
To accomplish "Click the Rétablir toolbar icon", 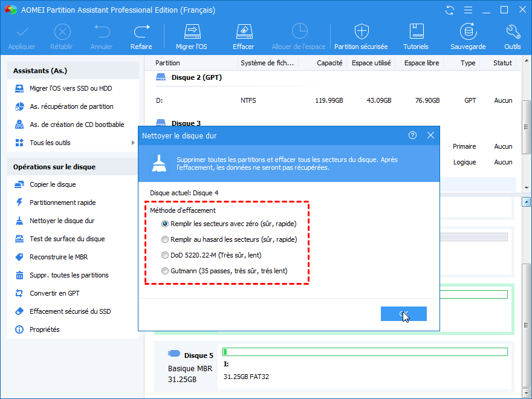I will point(62,37).
